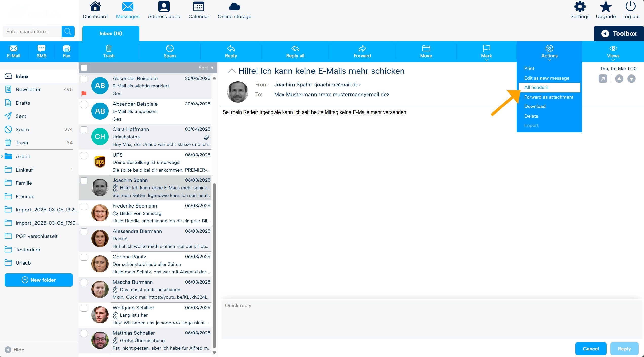Screen dimensions: 644x357
Task: Go to next message with down arrow
Action: click(631, 79)
